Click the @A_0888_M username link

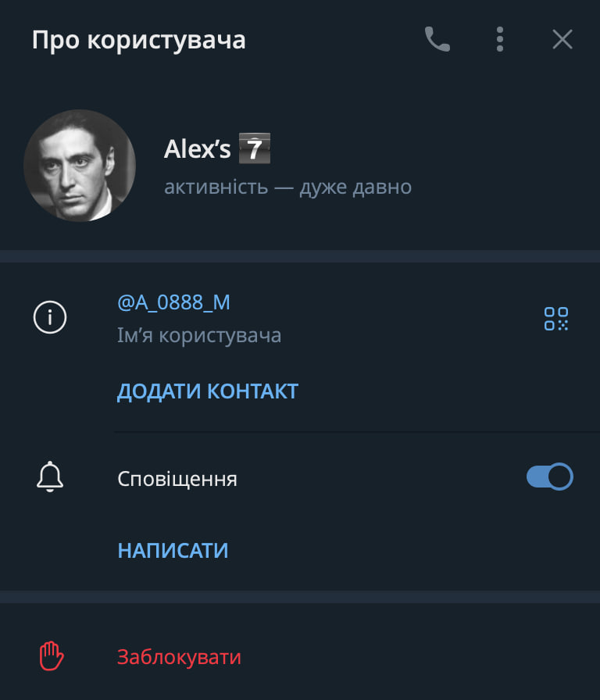click(173, 302)
